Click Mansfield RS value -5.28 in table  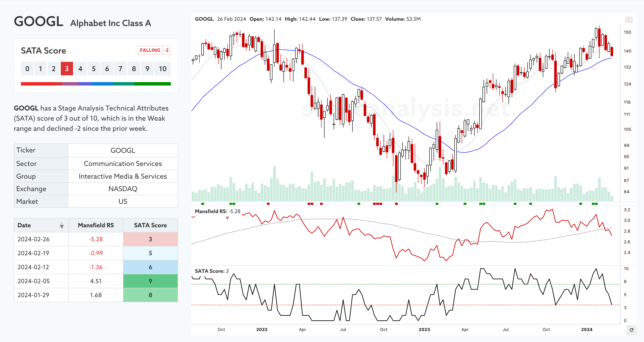pos(96,239)
